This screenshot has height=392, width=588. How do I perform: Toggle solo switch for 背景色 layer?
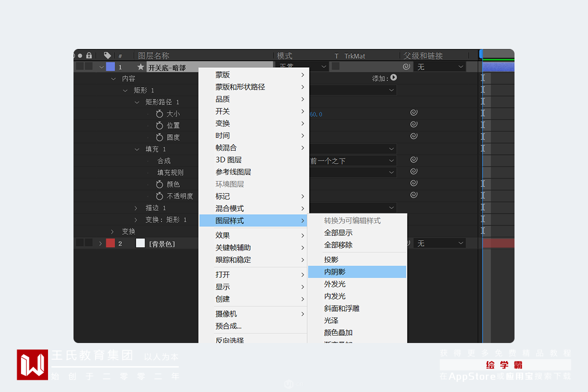point(80,243)
